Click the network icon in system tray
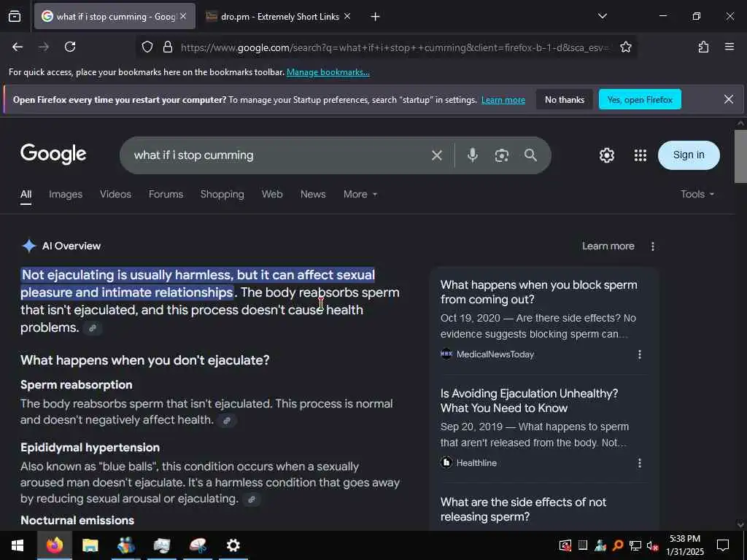Screen dimensions: 747x560 [x=635, y=545]
